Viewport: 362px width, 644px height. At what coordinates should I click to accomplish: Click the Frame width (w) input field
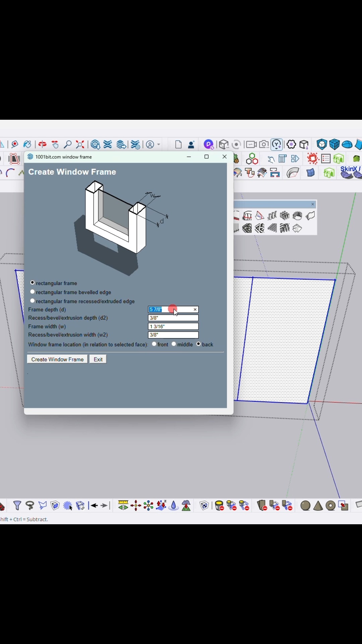pyautogui.click(x=173, y=326)
